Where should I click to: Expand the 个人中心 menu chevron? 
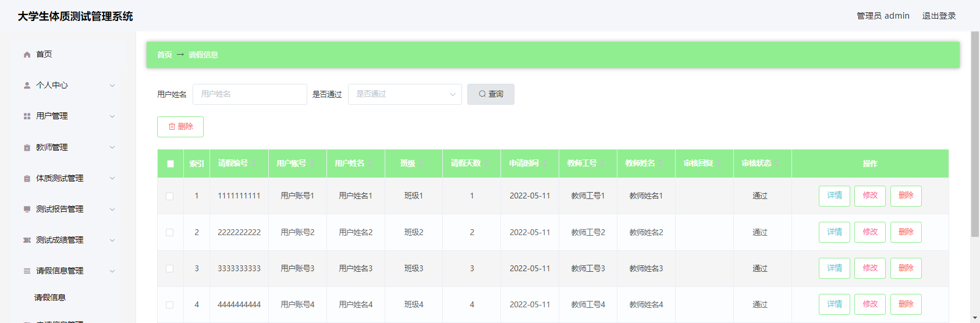click(112, 86)
